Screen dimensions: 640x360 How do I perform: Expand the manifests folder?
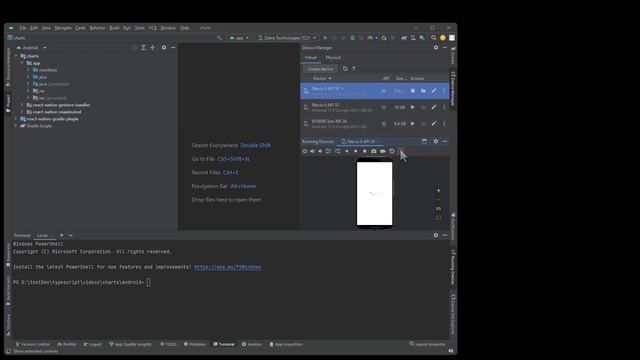29,70
